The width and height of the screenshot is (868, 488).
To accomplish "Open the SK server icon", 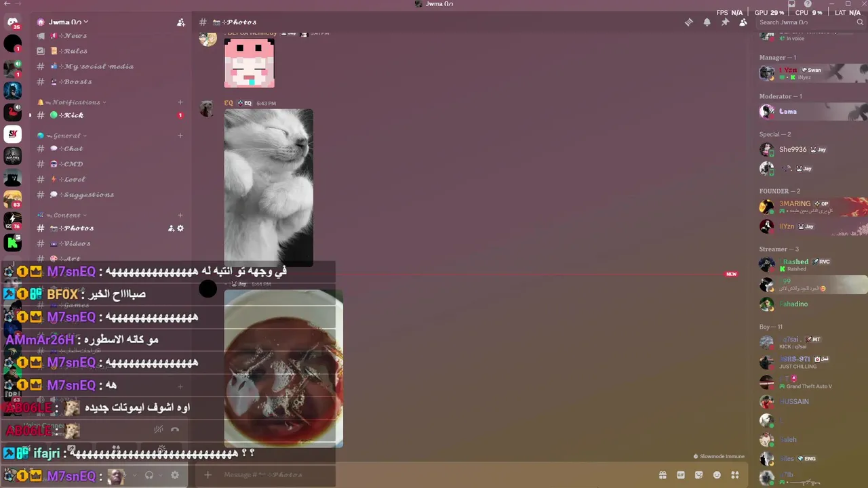I will 12,134.
